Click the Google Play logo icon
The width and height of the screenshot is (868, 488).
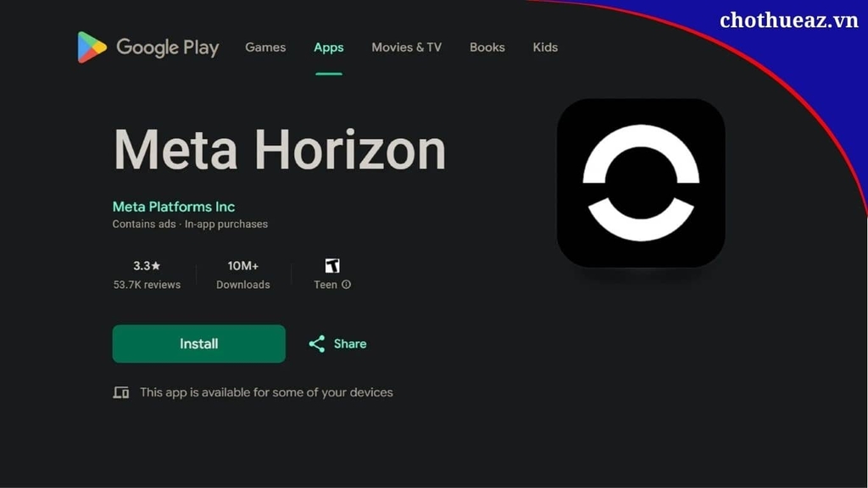(x=92, y=47)
